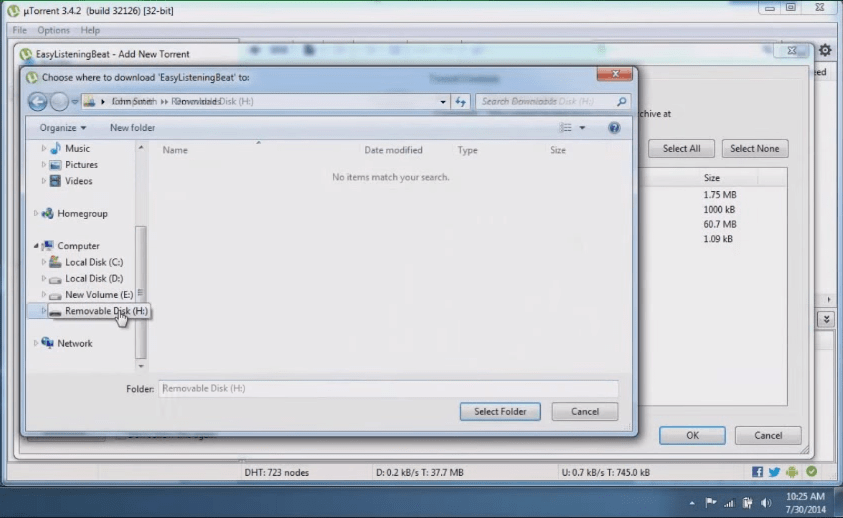Image resolution: width=843 pixels, height=518 pixels.
Task: Click the refresh icon beside address bar
Action: point(461,101)
